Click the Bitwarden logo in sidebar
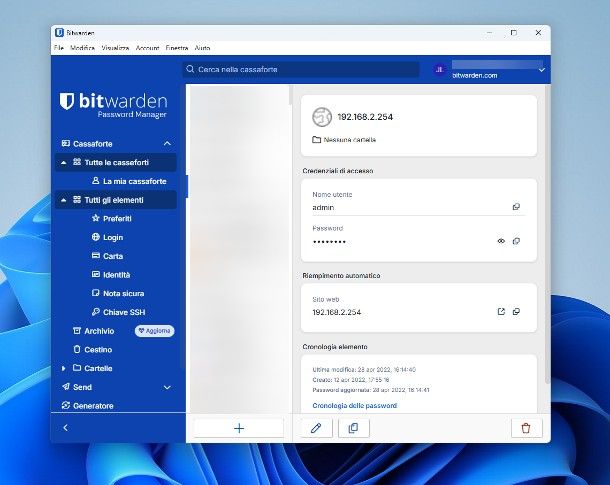Screen dimensions: 610x485 click(x=114, y=105)
